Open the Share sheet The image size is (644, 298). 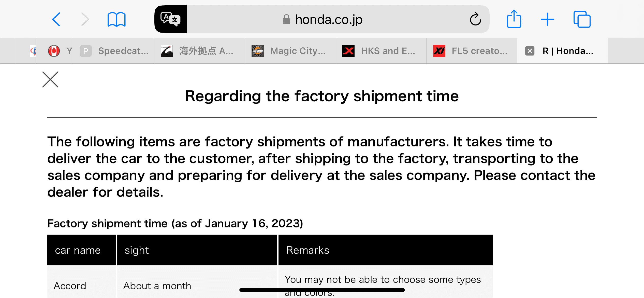click(514, 19)
